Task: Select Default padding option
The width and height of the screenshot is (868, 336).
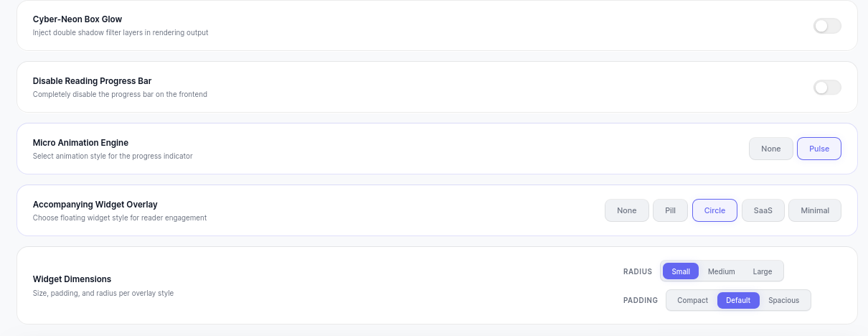Action: pyautogui.click(x=738, y=300)
